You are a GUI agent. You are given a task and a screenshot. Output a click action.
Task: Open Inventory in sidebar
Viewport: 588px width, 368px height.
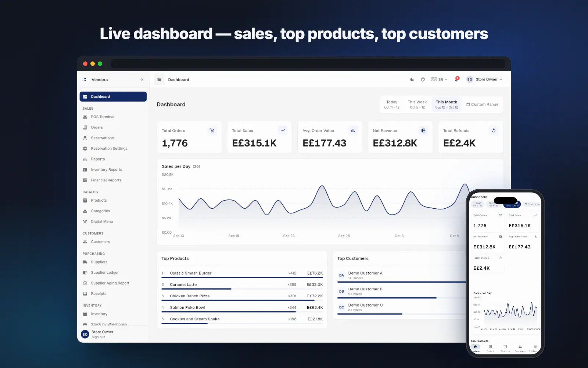[113, 314]
